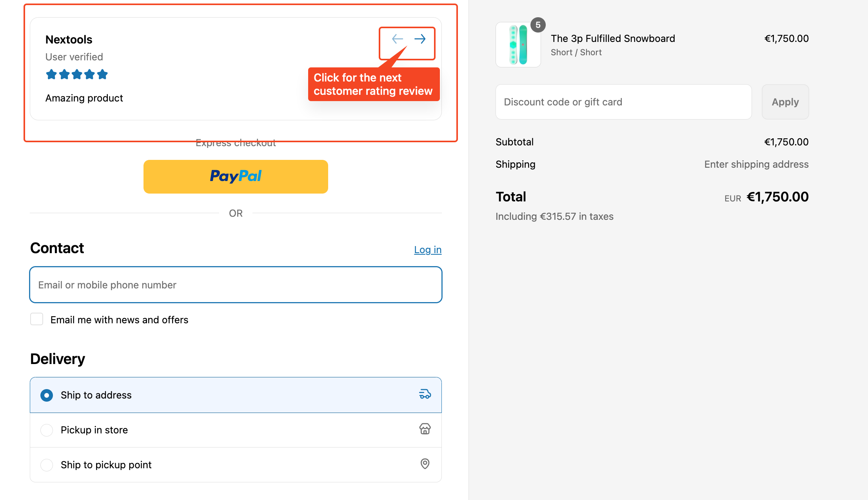868x500 pixels.
Task: Click the Apply discount button
Action: pos(785,102)
